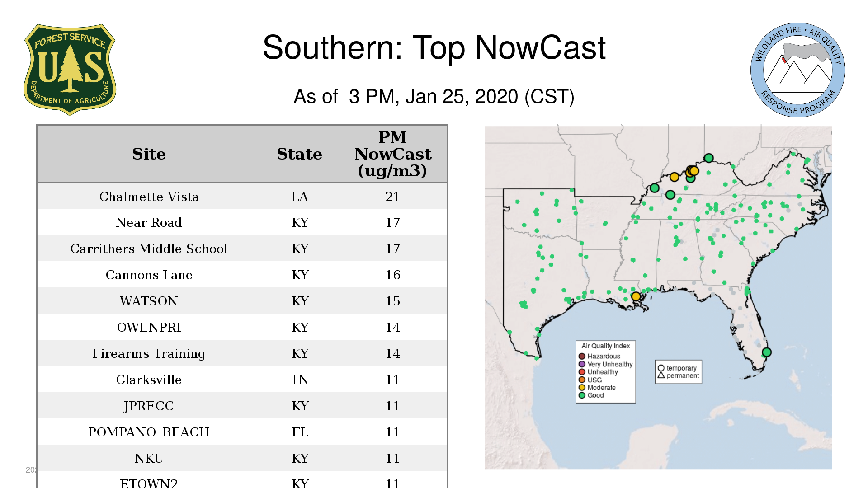Click the temporary circle symbol in legend
Screen dimensions: 868x488
point(661,368)
